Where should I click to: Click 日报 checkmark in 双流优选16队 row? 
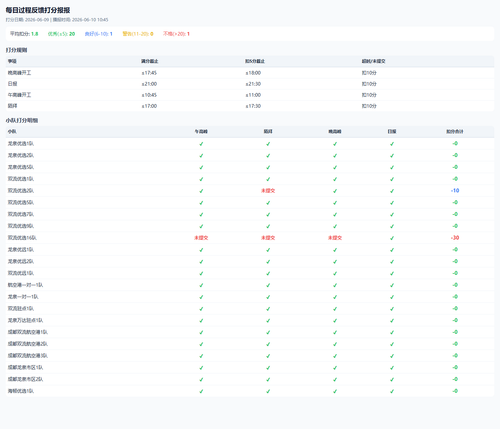pos(392,238)
